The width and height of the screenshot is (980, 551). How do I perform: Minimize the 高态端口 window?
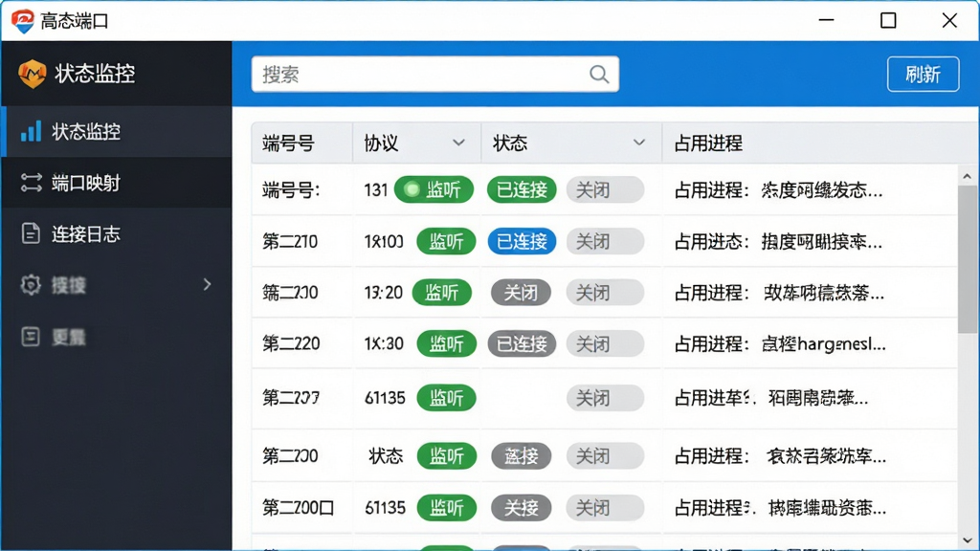tap(826, 21)
